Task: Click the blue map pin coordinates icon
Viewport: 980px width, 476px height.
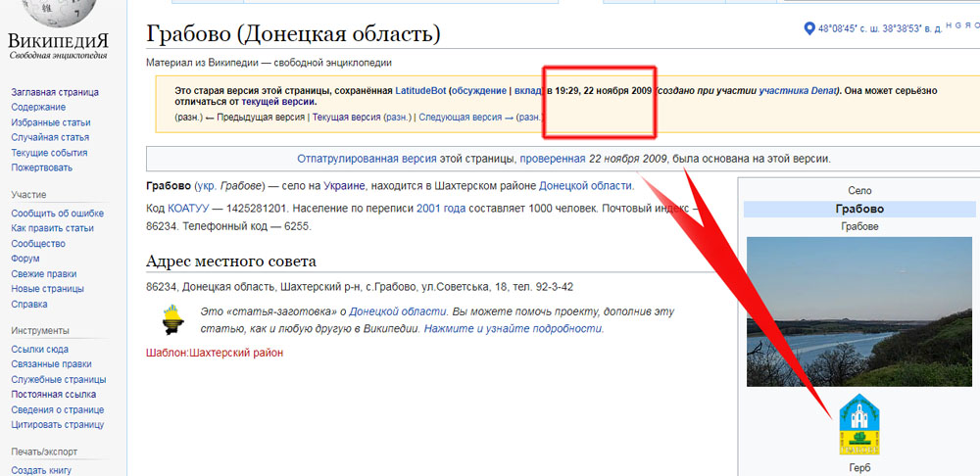Action: [x=809, y=28]
